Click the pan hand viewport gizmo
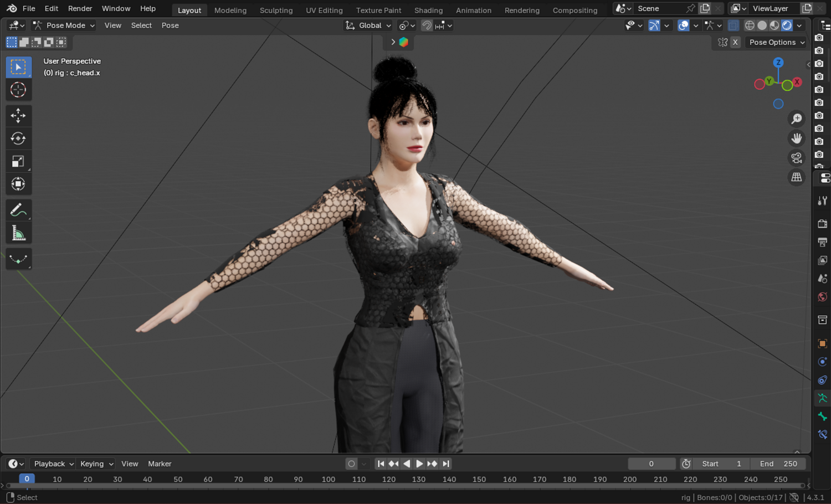831x504 pixels. coord(797,138)
